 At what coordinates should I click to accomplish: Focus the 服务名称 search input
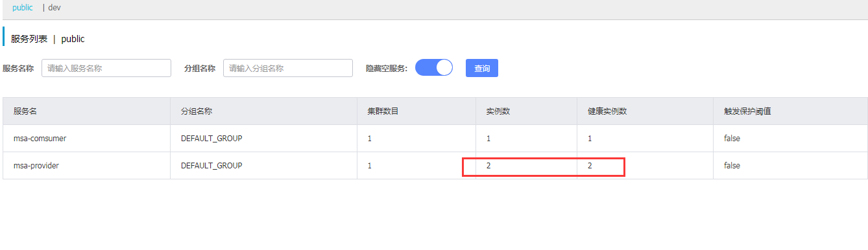tap(106, 68)
